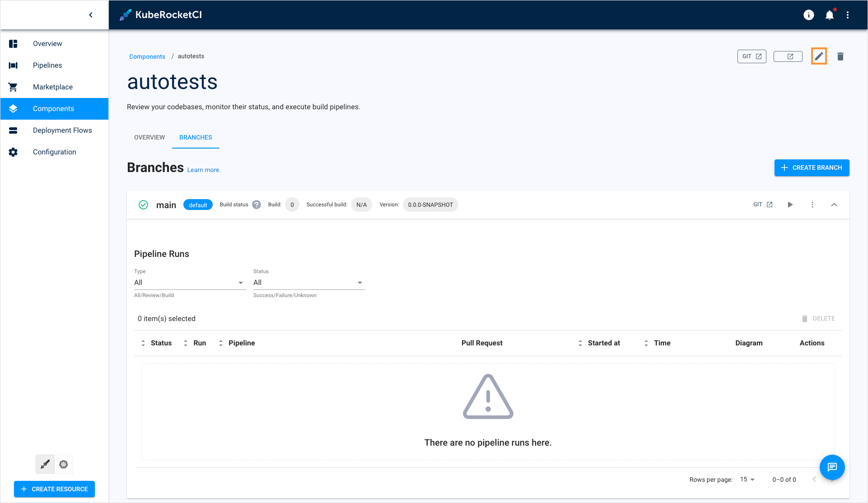Open the chat assistant bubble

(x=832, y=467)
